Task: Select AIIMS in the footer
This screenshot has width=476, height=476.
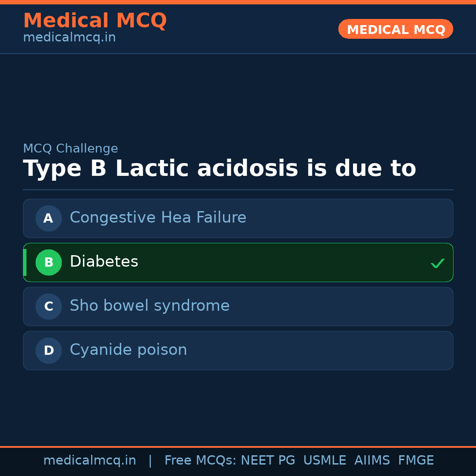Action: click(372, 461)
